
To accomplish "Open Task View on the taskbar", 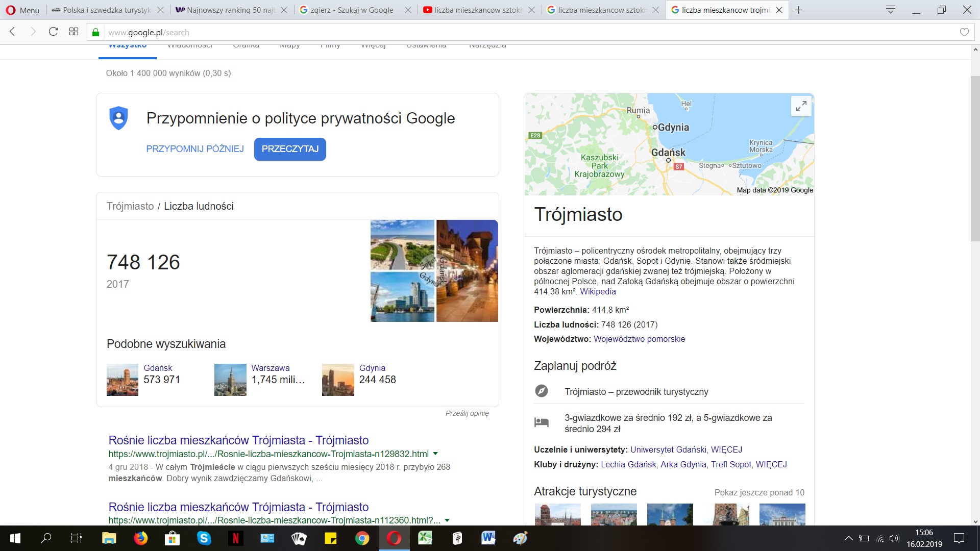I will 76,538.
